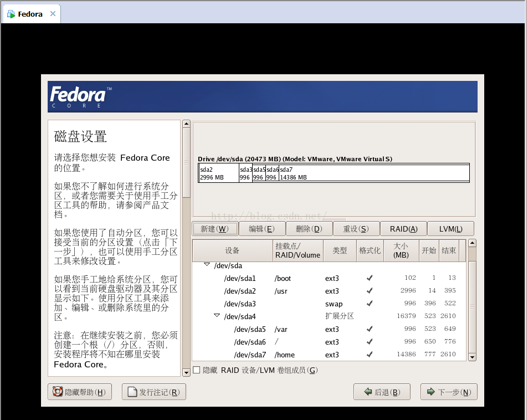The height and width of the screenshot is (420, 528).
Task: Select the /dev/sda7 row
Action: (329, 355)
